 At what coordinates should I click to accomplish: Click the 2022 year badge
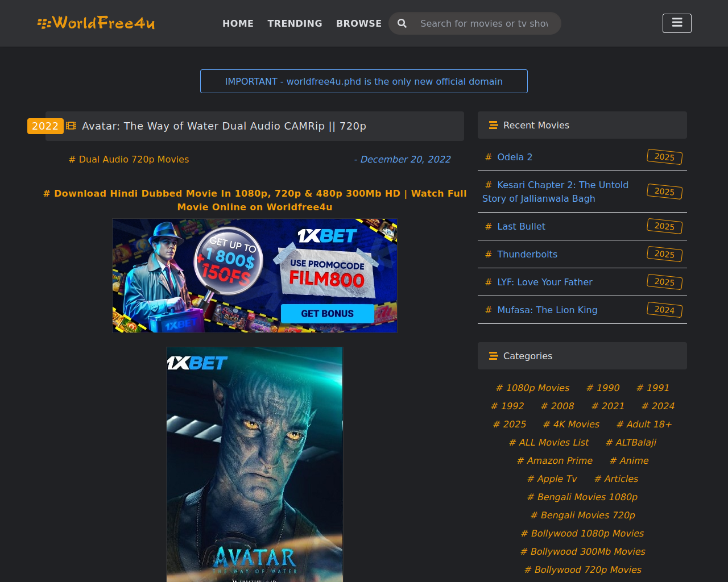pyautogui.click(x=45, y=126)
